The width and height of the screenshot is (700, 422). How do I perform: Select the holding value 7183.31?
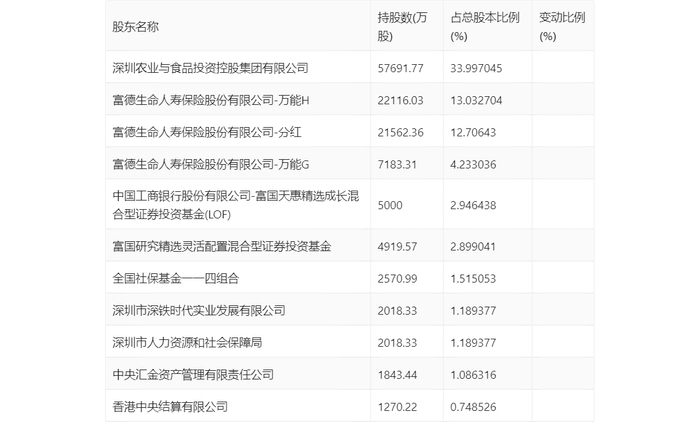397,165
